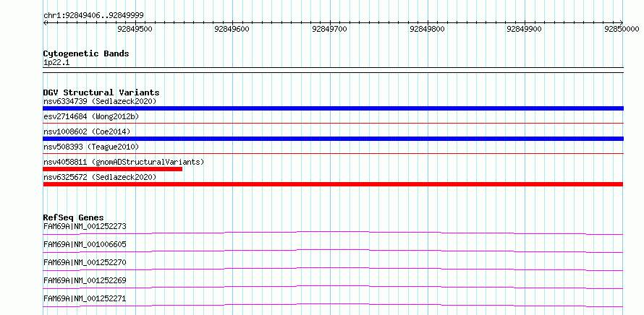
Task: Open variant label nsv508393 (Teague2010)
Action: click(x=91, y=147)
